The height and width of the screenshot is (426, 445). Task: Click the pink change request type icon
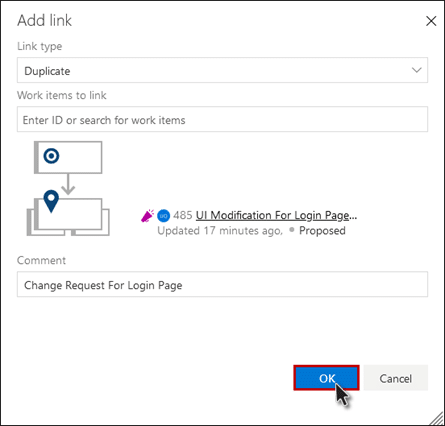pyautogui.click(x=148, y=216)
